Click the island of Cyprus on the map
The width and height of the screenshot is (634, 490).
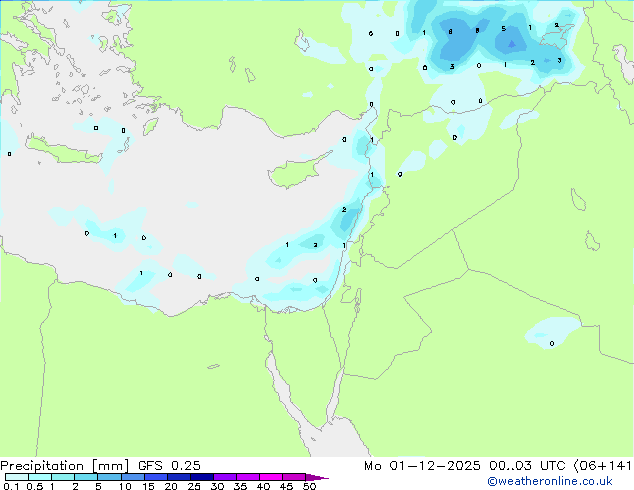click(295, 172)
